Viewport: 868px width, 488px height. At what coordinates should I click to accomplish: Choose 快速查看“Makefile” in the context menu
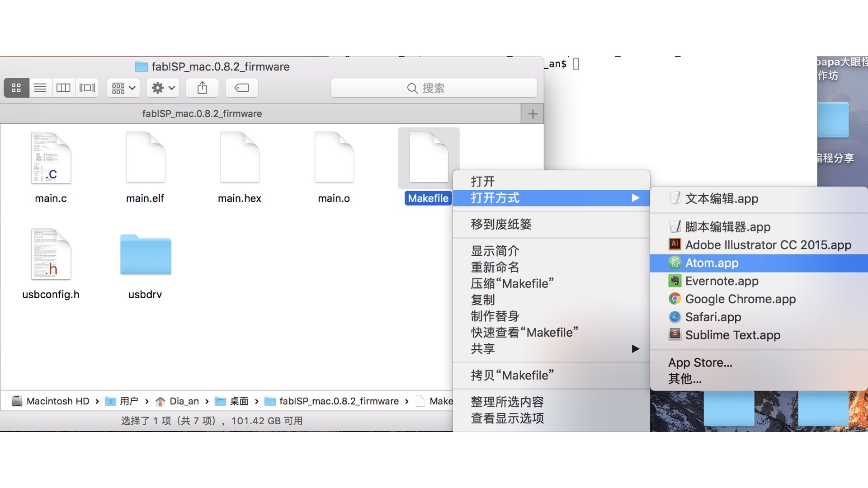(551, 332)
